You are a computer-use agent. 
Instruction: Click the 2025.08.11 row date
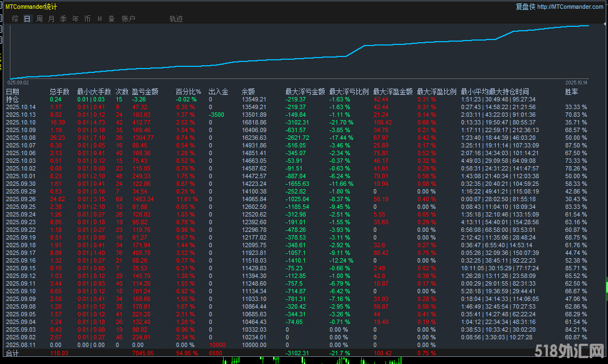pyautogui.click(x=21, y=345)
